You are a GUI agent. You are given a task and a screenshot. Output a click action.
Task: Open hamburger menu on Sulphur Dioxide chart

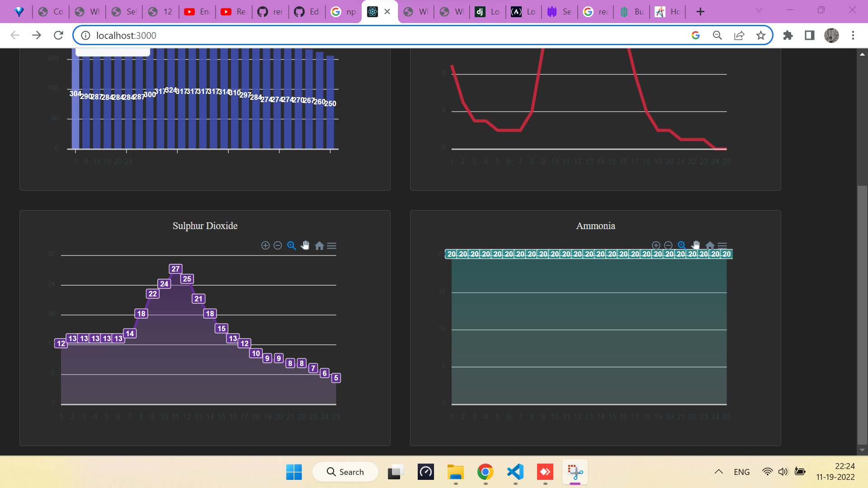(x=332, y=245)
